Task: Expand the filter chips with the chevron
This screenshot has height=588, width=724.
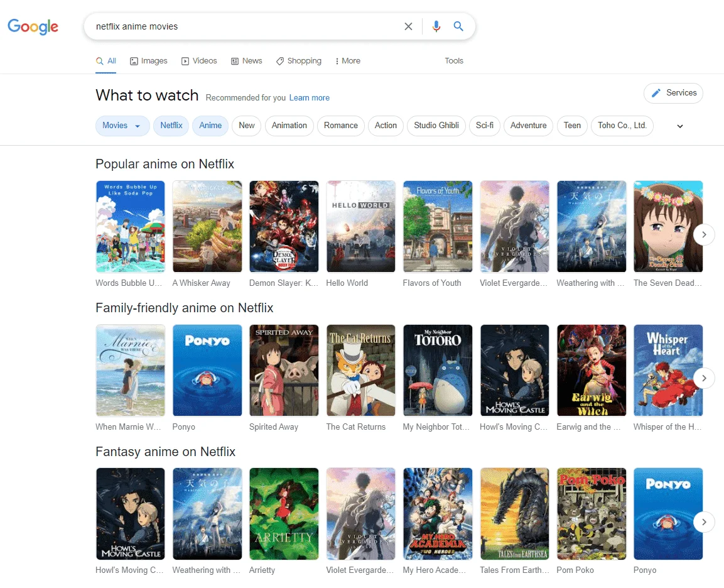Action: [x=679, y=126]
